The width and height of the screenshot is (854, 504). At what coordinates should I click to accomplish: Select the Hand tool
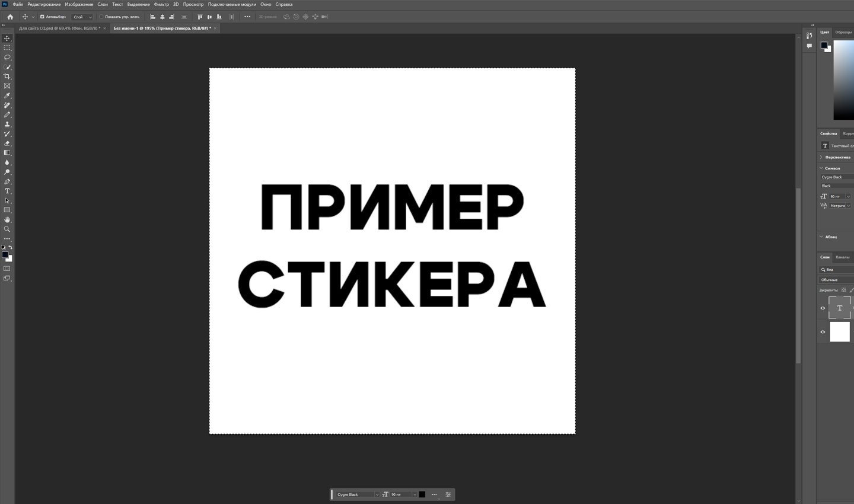click(7, 219)
